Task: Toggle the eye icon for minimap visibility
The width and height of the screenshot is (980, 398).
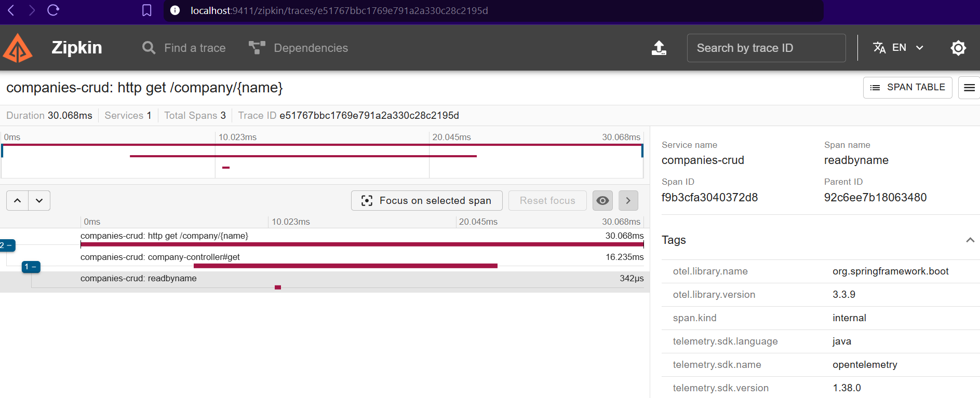Action: tap(602, 200)
